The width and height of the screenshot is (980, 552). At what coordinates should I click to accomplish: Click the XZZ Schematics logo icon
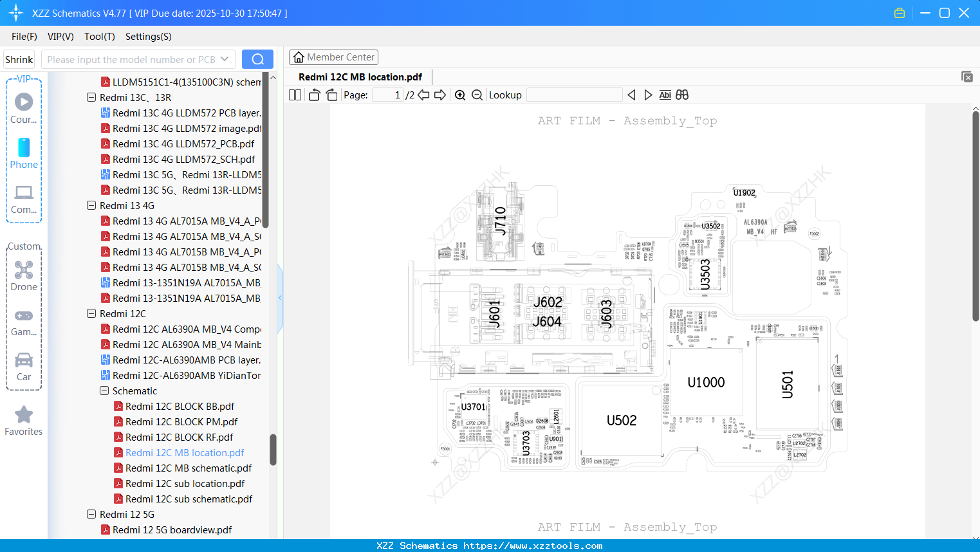(x=16, y=13)
